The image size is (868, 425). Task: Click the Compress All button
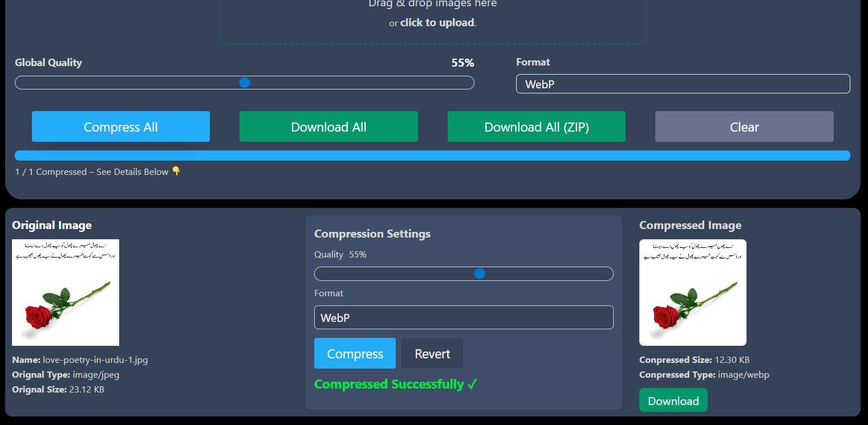pos(120,126)
